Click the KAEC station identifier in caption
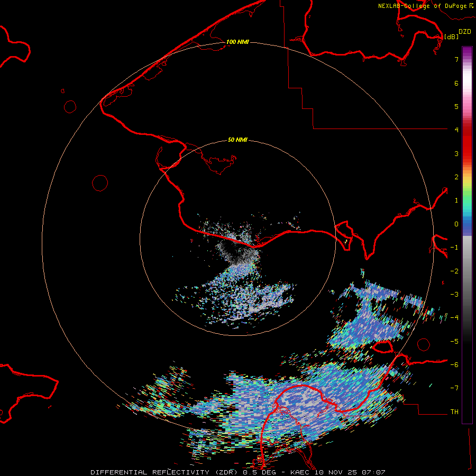Screen dimensions: 476x476 coord(300,472)
